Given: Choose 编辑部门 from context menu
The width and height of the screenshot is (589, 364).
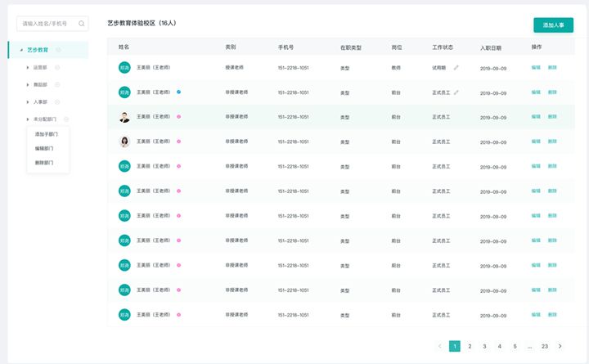Looking at the screenshot, I should tap(44, 148).
